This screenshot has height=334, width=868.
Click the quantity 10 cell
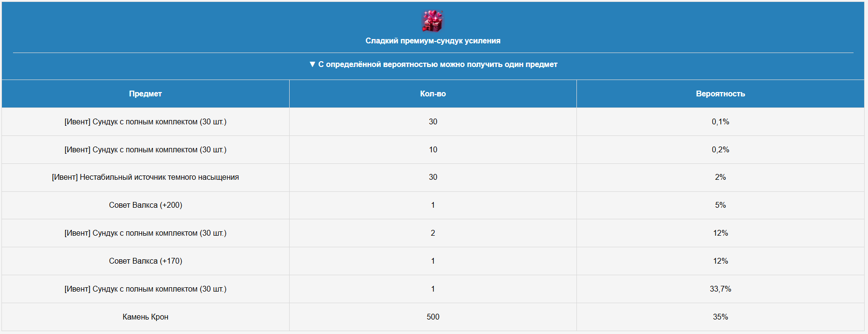coord(433,150)
